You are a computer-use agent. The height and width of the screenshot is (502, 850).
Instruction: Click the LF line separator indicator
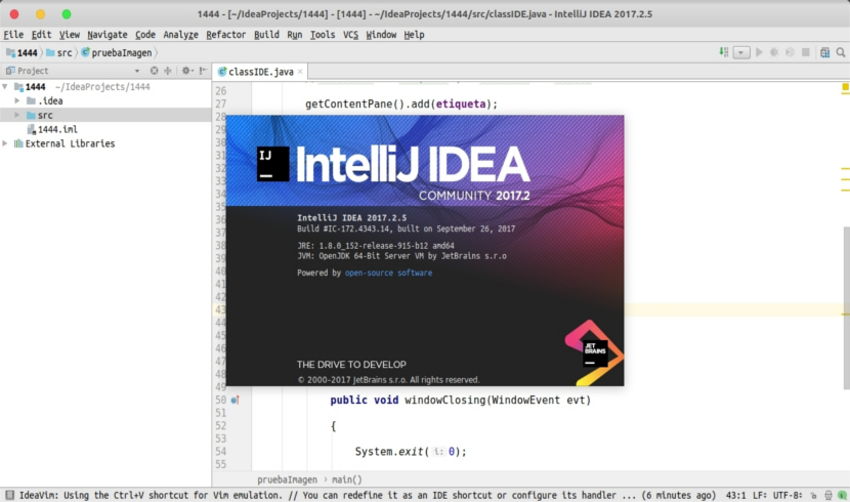[x=759, y=495]
